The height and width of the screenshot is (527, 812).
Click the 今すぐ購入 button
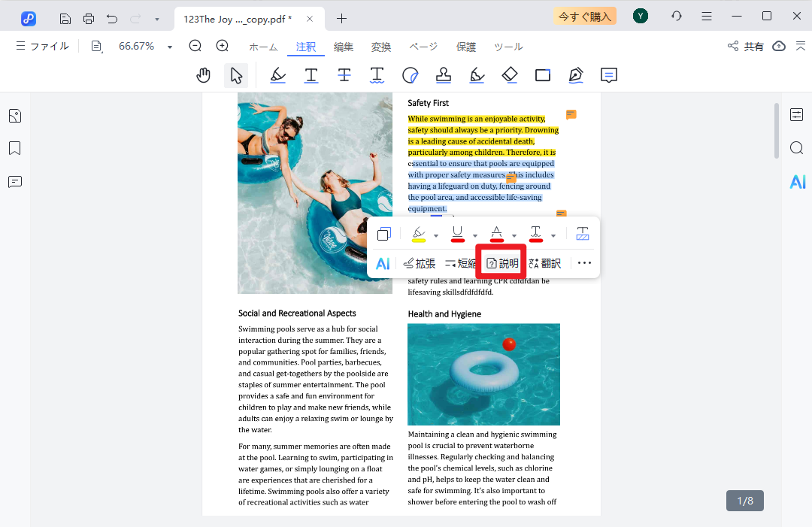(584, 17)
